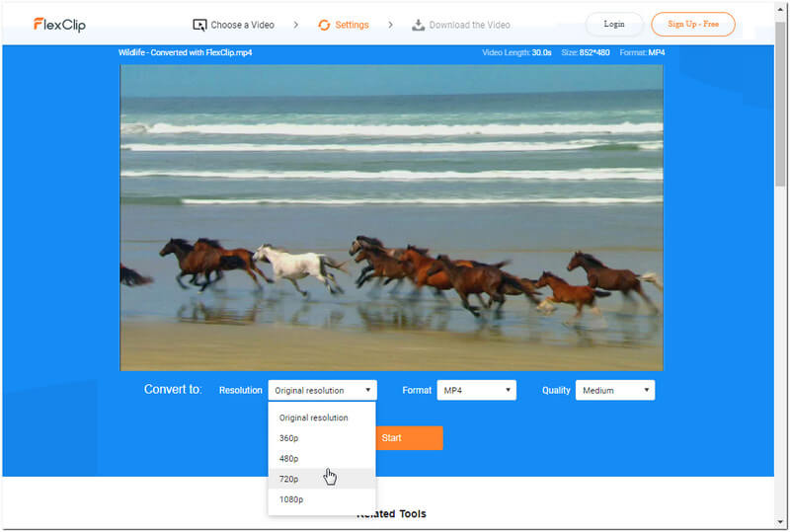The width and height of the screenshot is (790, 532).
Task: Choose 720p resolution option
Action: pyautogui.click(x=322, y=479)
